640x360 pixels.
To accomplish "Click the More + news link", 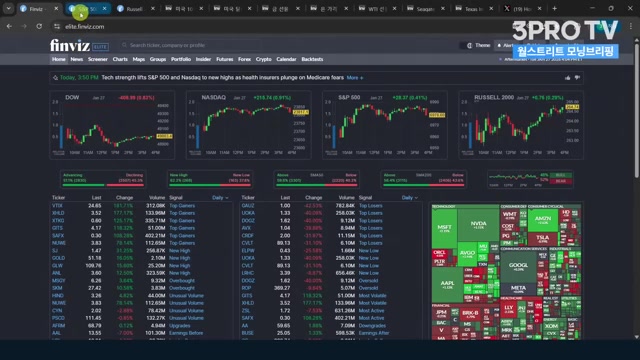I will pos(355,78).
